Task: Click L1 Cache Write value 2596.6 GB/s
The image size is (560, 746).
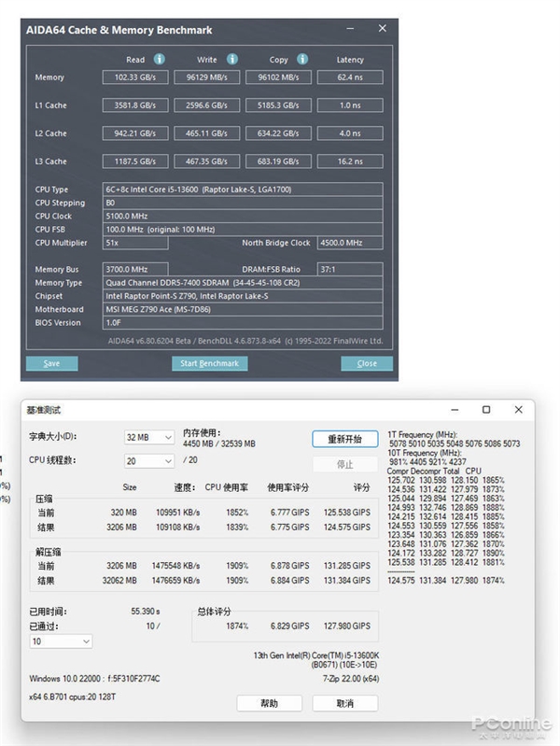Action: (207, 106)
